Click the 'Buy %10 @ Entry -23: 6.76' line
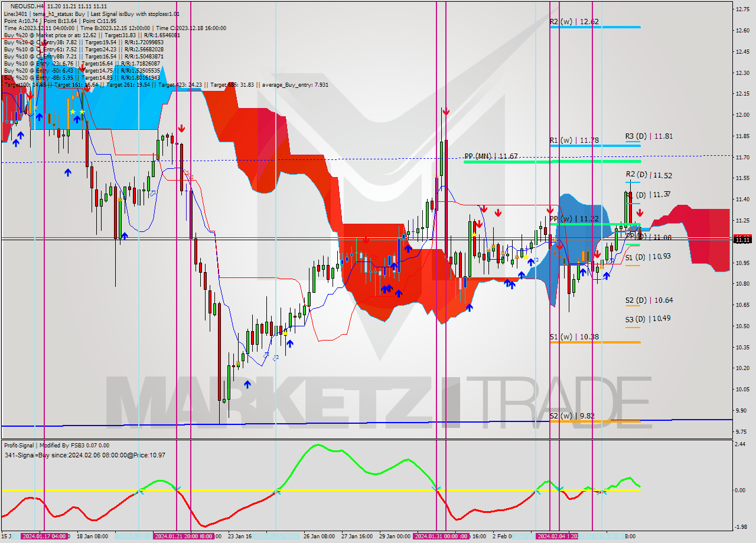756x543 pixels. [x=82, y=63]
